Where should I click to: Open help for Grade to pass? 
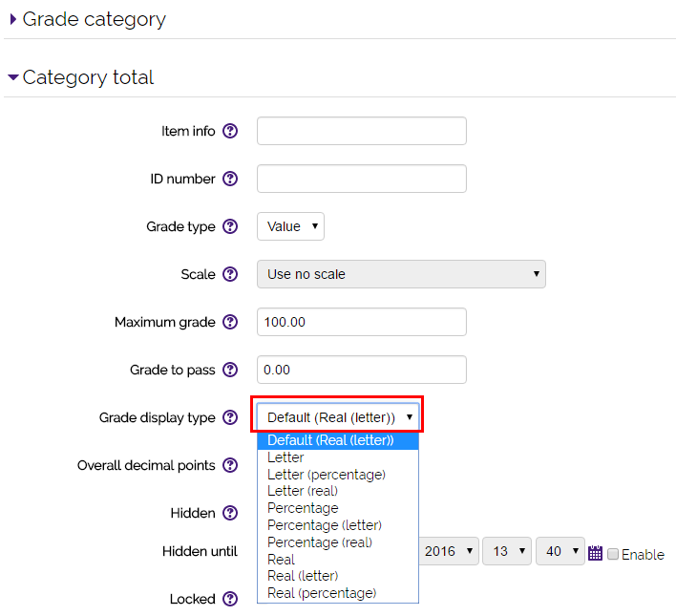230,370
